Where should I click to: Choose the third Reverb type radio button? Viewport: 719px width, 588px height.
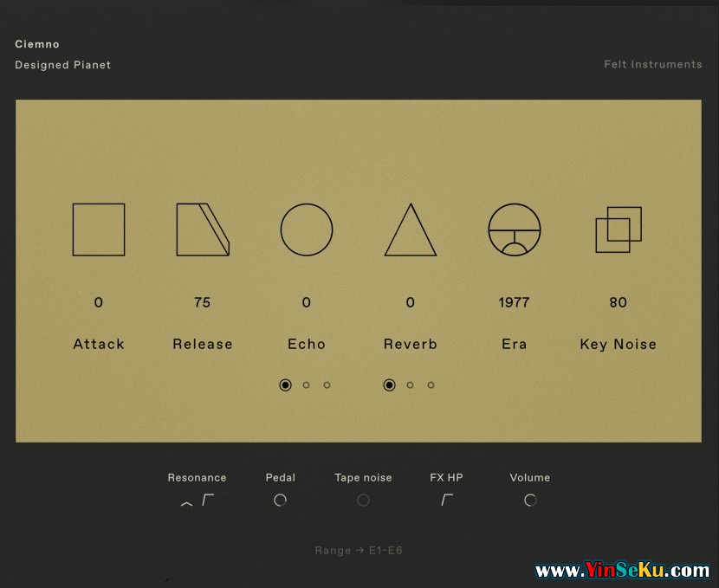tap(431, 385)
